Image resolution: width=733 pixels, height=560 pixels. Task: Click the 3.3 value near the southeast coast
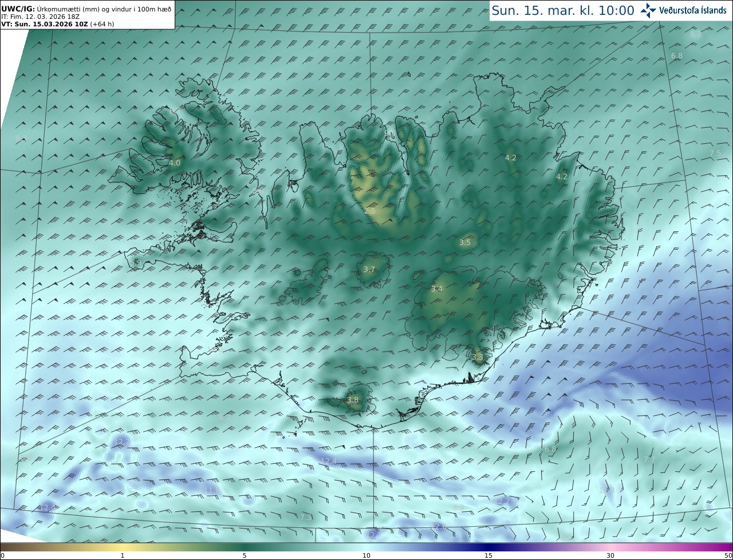(478, 357)
